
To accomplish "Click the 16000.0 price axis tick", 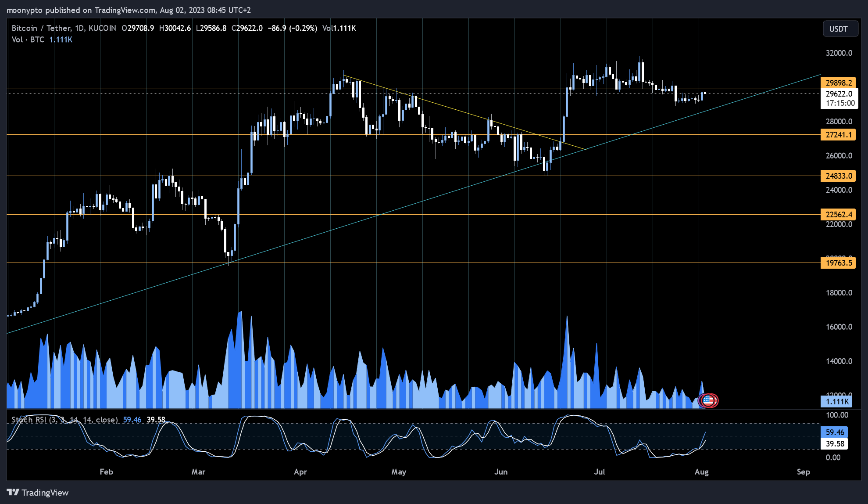I will [x=839, y=327].
